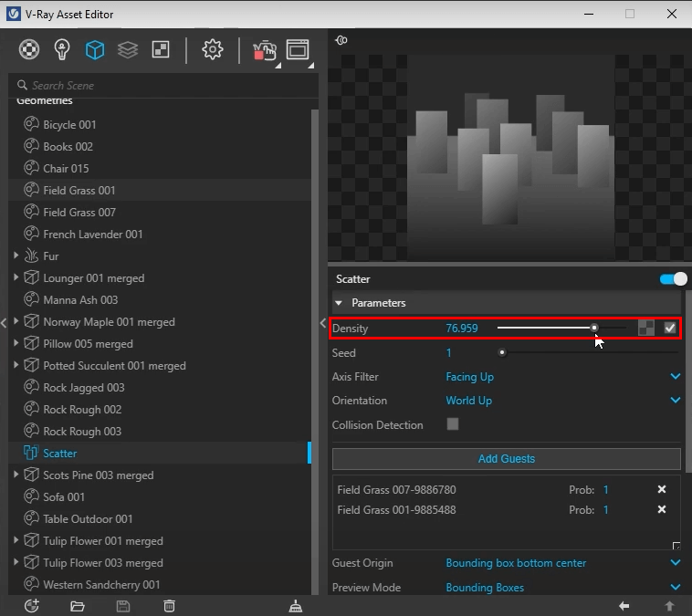Click Add Guests button
Viewport: 692px width, 616px height.
[506, 459]
